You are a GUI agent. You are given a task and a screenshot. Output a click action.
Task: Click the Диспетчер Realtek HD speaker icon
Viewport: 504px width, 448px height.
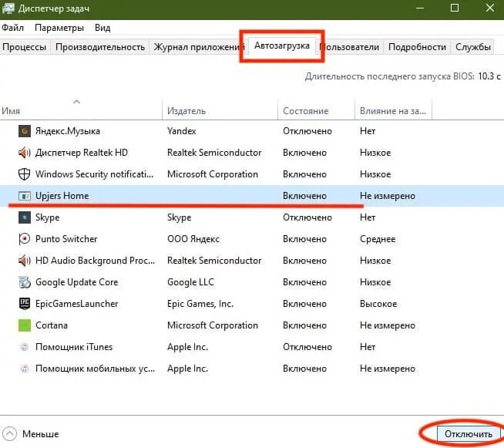point(25,153)
